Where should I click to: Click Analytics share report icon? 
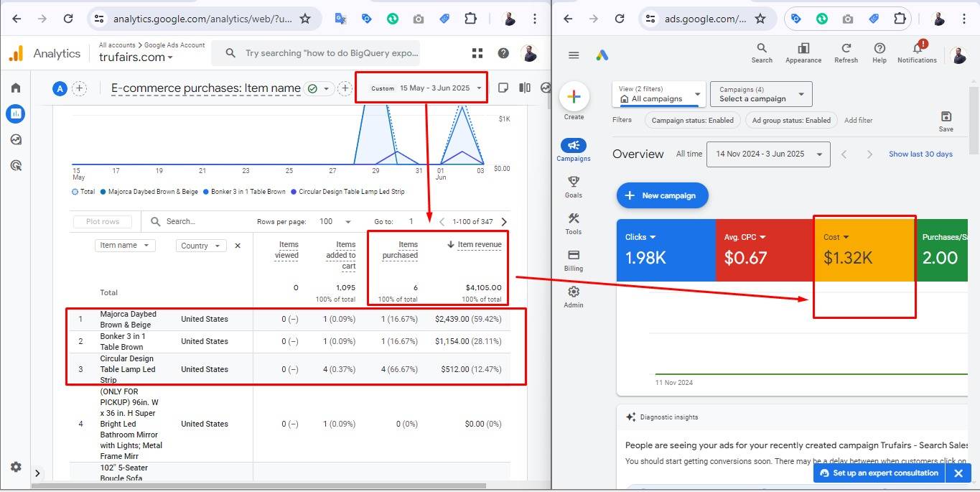pyautogui.click(x=546, y=88)
